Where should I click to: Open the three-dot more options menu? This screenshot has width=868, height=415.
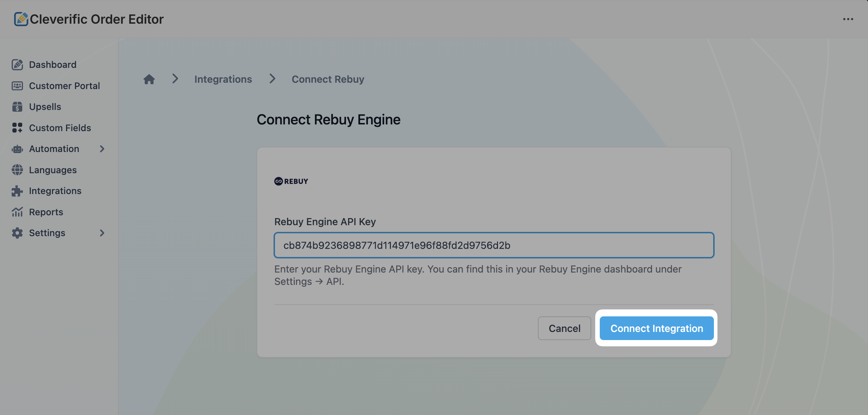848,19
